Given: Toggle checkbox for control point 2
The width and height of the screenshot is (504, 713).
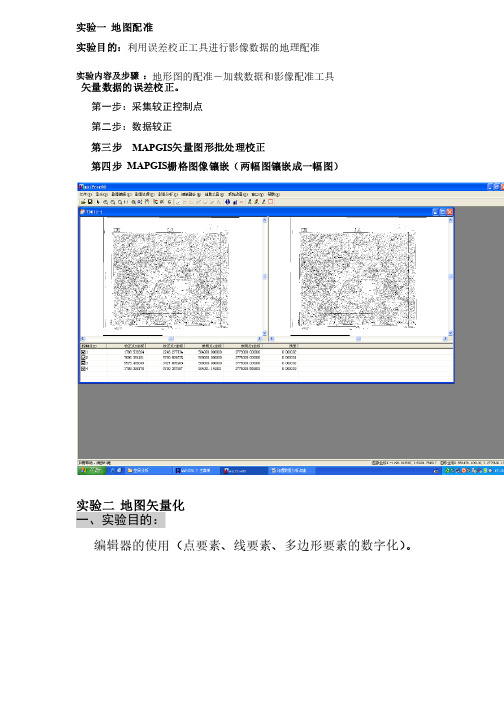Looking at the screenshot, I should [x=83, y=357].
